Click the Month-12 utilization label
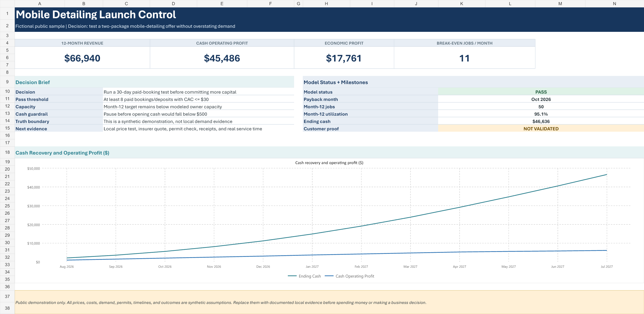 click(371, 114)
